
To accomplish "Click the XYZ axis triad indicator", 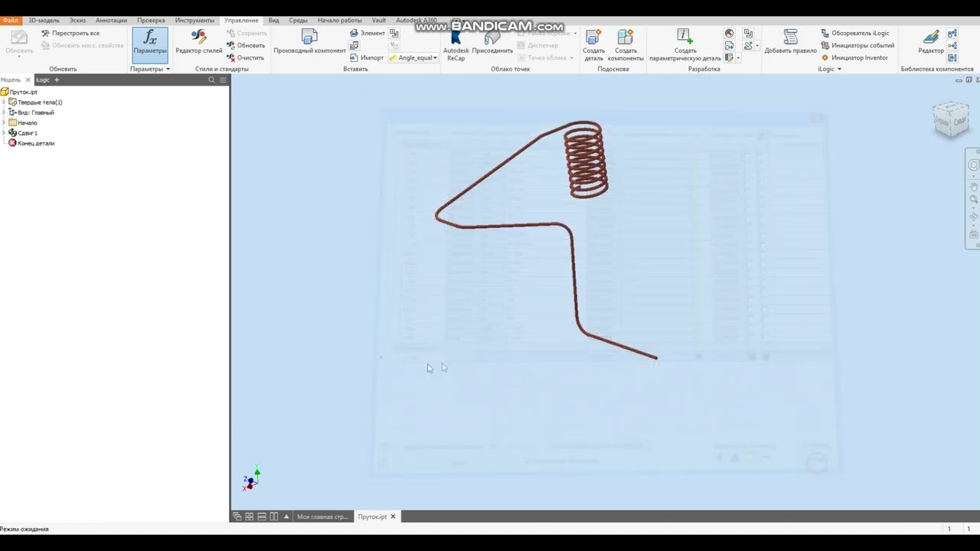I will pyautogui.click(x=252, y=478).
